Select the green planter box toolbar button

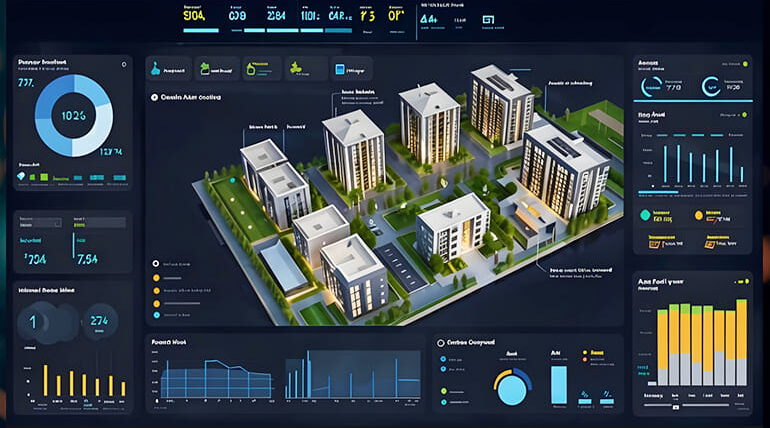click(x=217, y=69)
